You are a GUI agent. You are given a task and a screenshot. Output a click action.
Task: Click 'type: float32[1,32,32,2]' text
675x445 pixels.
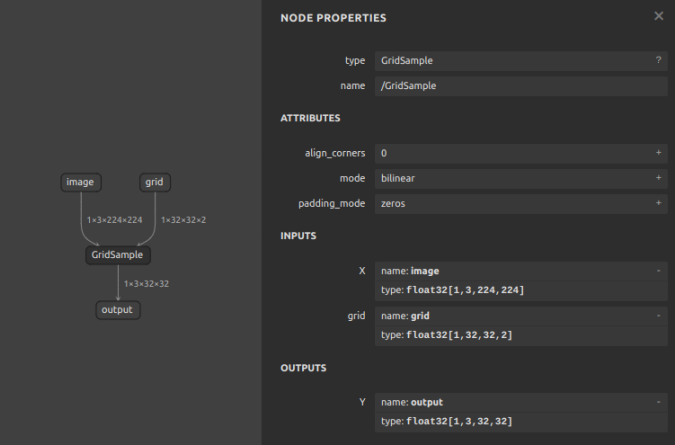click(447, 335)
